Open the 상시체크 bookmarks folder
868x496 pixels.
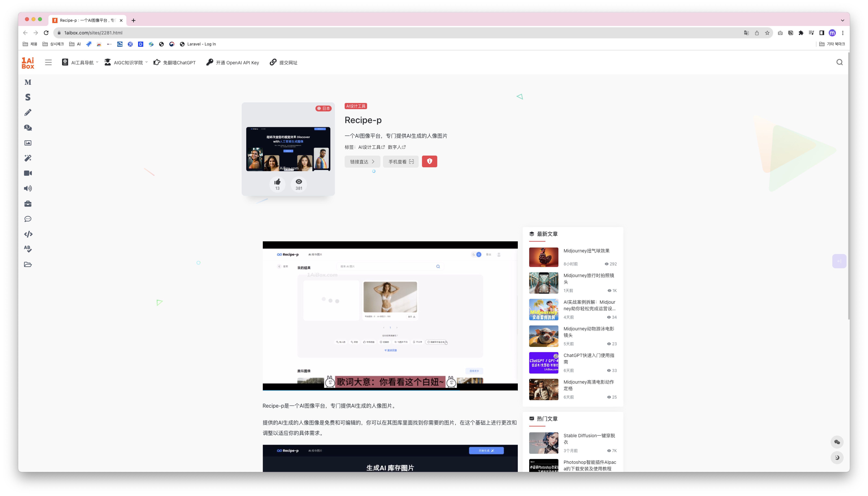[53, 44]
